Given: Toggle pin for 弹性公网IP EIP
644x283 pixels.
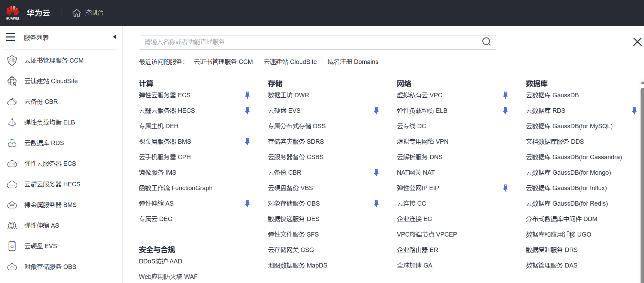Looking at the screenshot, I should pos(505,188).
